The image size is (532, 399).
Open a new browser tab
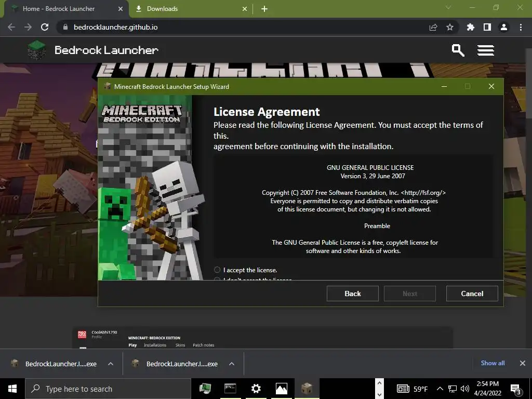(264, 9)
